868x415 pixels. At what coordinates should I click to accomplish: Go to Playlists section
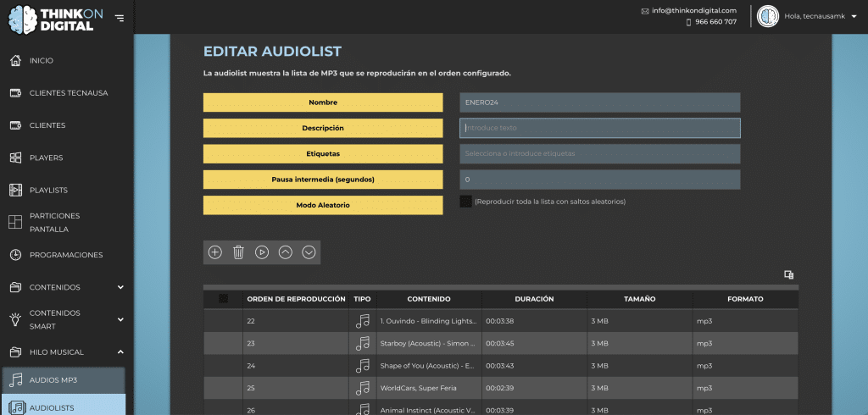[x=48, y=190]
